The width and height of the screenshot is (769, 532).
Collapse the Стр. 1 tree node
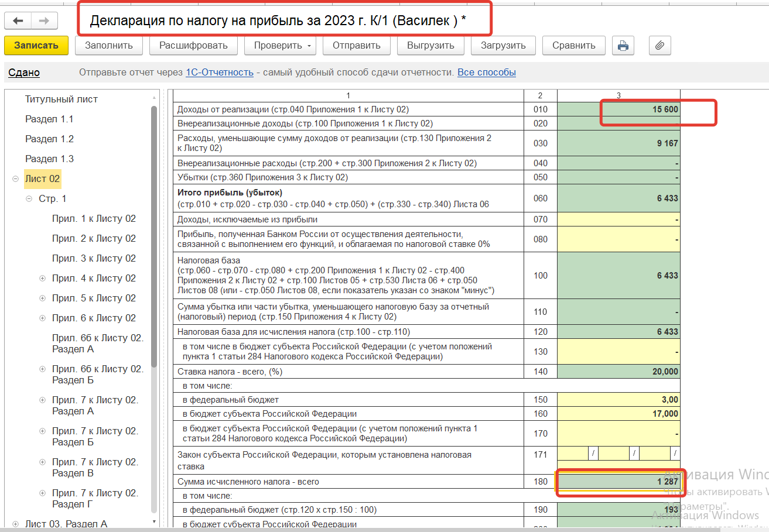[29, 199]
